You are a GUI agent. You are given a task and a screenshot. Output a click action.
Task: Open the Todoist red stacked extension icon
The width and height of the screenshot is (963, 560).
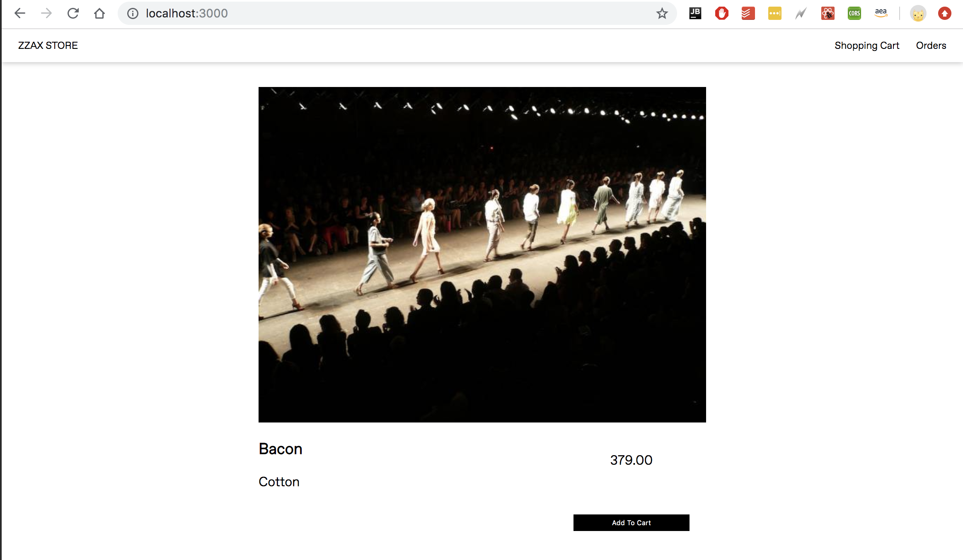coord(748,13)
